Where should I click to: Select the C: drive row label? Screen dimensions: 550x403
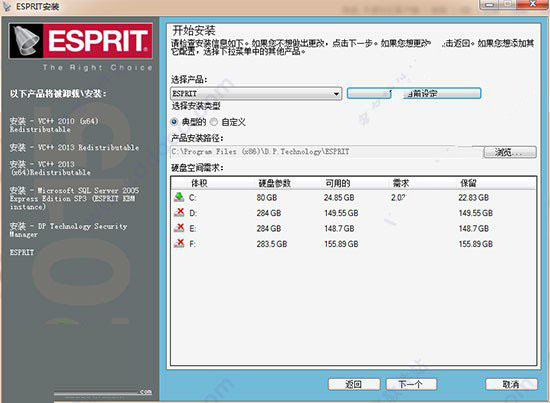(193, 197)
